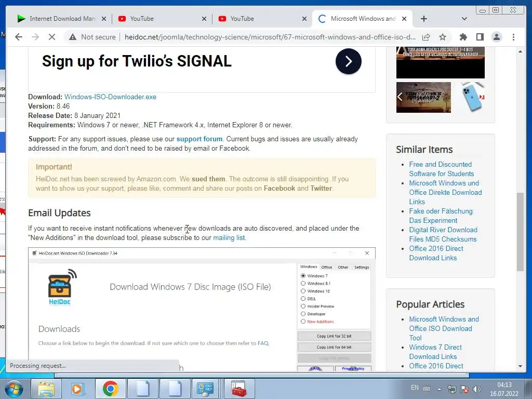Open Fake oder Fälschung: Das Experiment

pos(442,216)
